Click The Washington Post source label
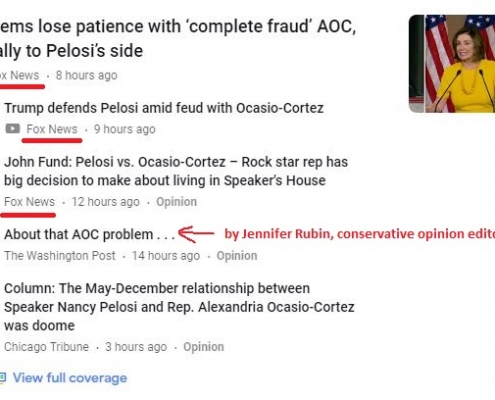This screenshot has width=495, height=400. point(60,256)
